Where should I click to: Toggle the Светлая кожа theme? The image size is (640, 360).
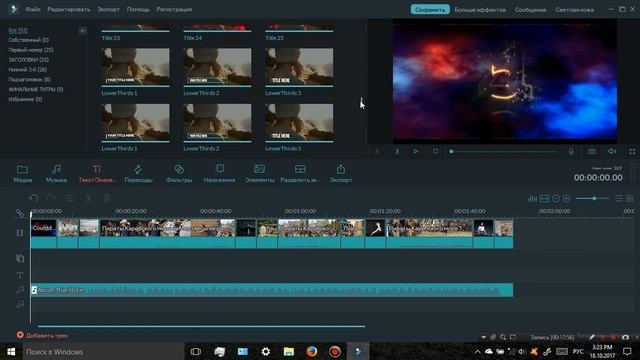574,9
